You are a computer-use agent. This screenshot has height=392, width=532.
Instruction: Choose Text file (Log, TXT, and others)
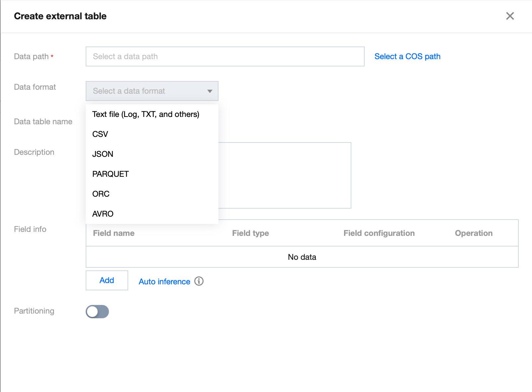(146, 114)
